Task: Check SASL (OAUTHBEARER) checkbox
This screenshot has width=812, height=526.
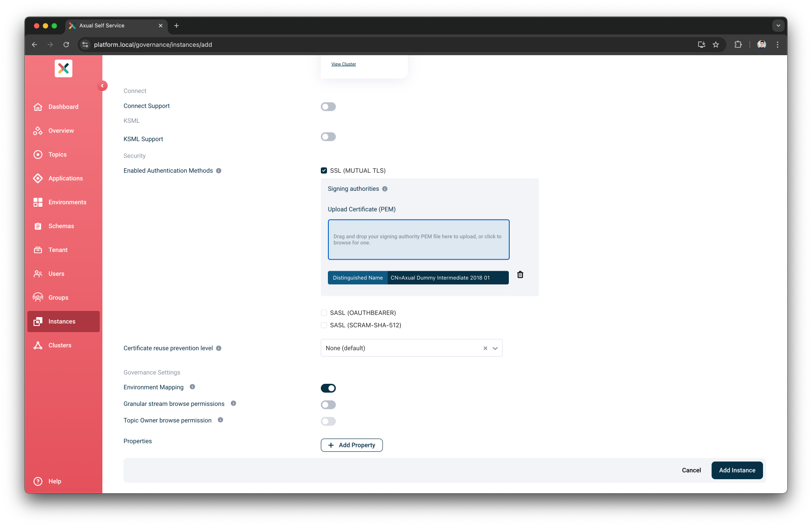Action: click(324, 313)
